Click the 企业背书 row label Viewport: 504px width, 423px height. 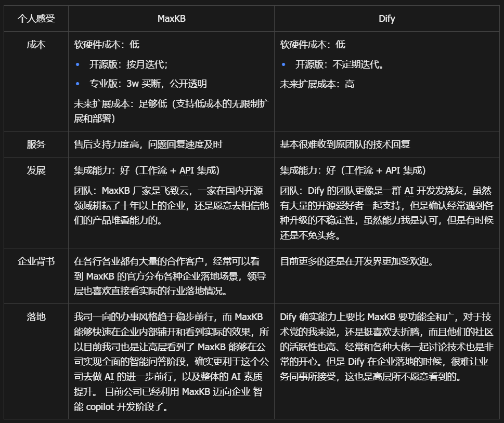(x=36, y=261)
